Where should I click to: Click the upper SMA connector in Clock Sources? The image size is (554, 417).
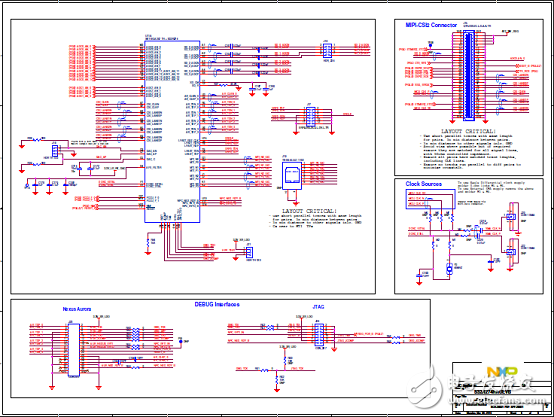pos(510,216)
